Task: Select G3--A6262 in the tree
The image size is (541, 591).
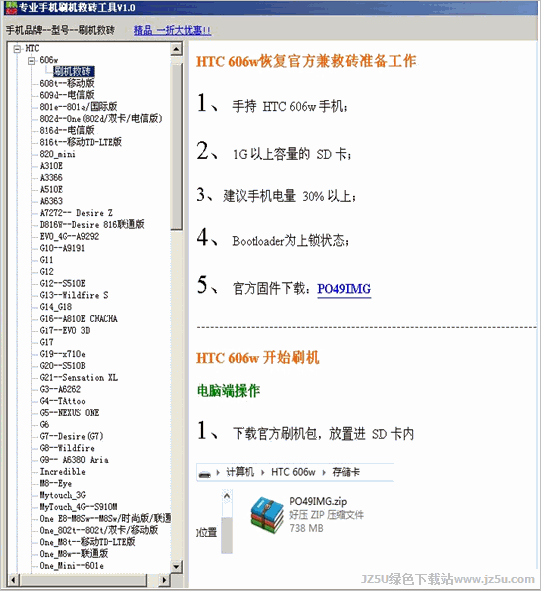Action: click(x=60, y=389)
